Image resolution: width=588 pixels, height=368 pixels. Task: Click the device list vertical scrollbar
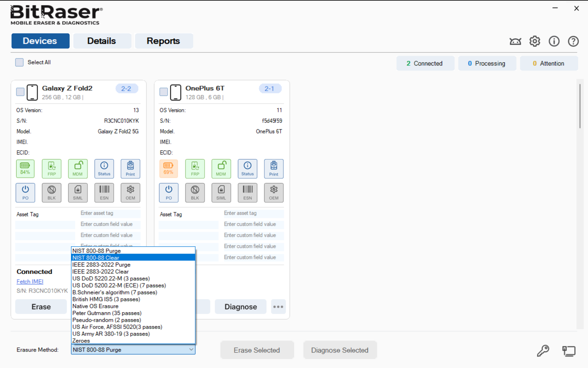[580, 106]
